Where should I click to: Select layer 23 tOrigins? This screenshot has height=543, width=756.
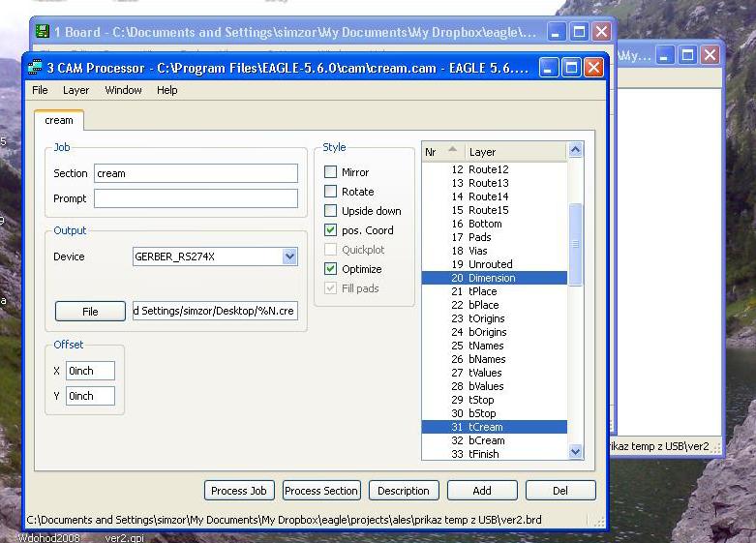tap(495, 318)
